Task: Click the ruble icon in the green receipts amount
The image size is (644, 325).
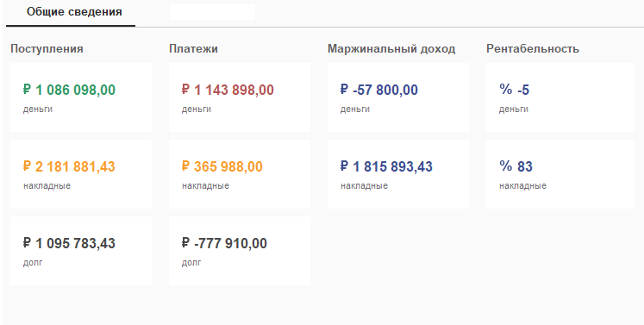Action: click(27, 89)
